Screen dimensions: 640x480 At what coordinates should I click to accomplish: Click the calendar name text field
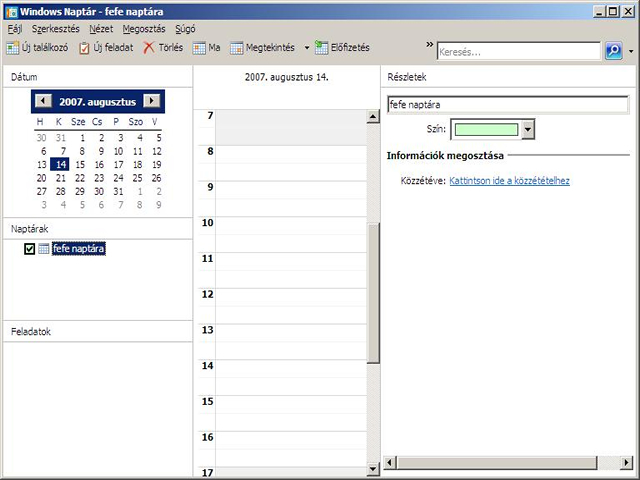[x=507, y=104]
